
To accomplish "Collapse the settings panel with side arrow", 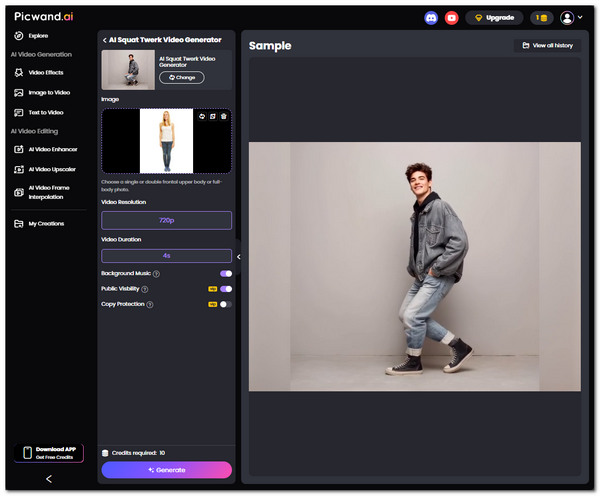I will [x=238, y=257].
